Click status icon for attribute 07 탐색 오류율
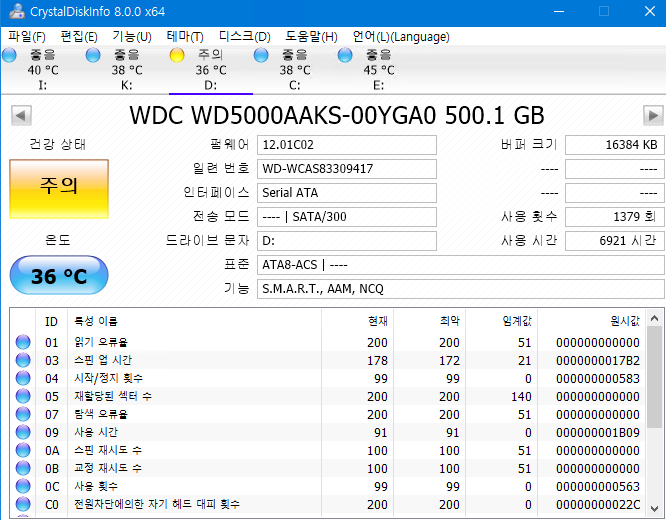This screenshot has height=520, width=666. coord(23,414)
